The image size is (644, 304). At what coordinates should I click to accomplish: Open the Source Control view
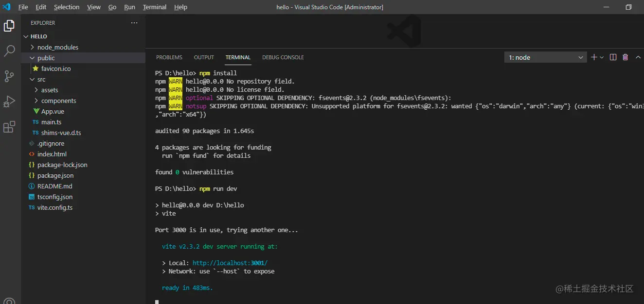pyautogui.click(x=9, y=76)
